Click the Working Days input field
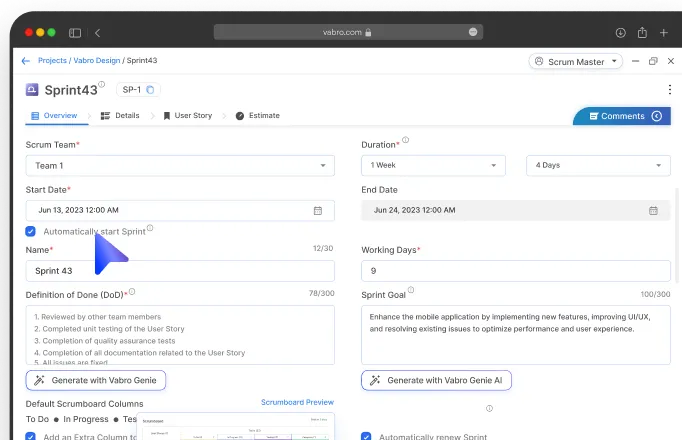 (x=515, y=271)
